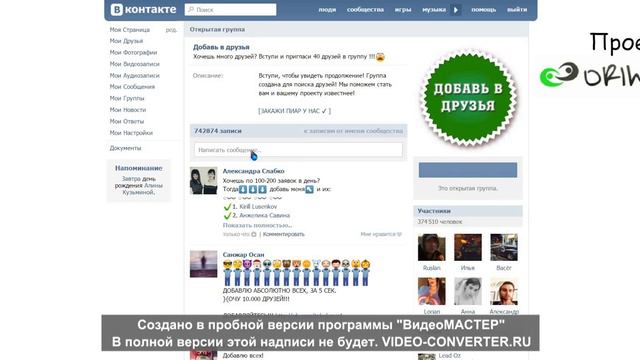Open Мои Новости in the sidebar
The image size is (640, 360).
(x=127, y=110)
